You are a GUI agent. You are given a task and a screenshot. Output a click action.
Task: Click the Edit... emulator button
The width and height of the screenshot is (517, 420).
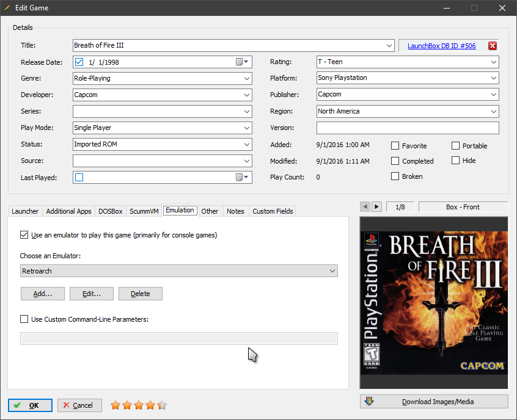[x=92, y=294]
